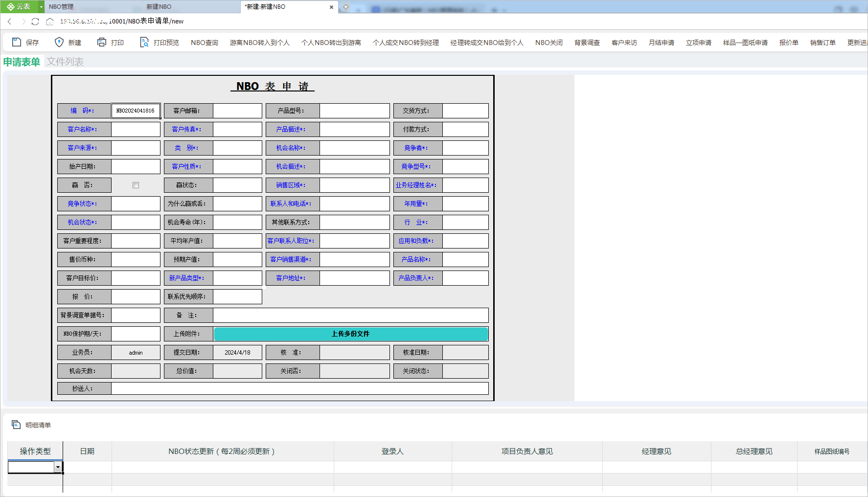This screenshot has width=868, height=497.
Task: Open a new tab with the plus button
Action: tap(346, 7)
